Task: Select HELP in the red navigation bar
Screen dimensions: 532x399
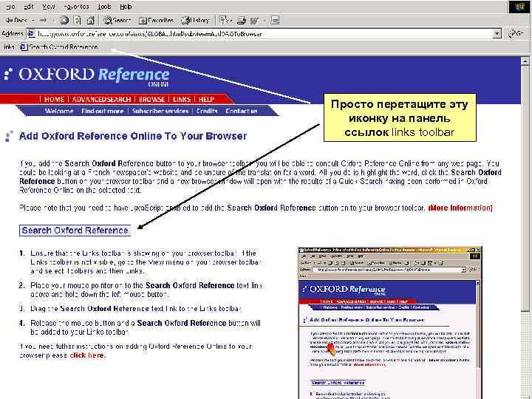Action: pos(206,100)
